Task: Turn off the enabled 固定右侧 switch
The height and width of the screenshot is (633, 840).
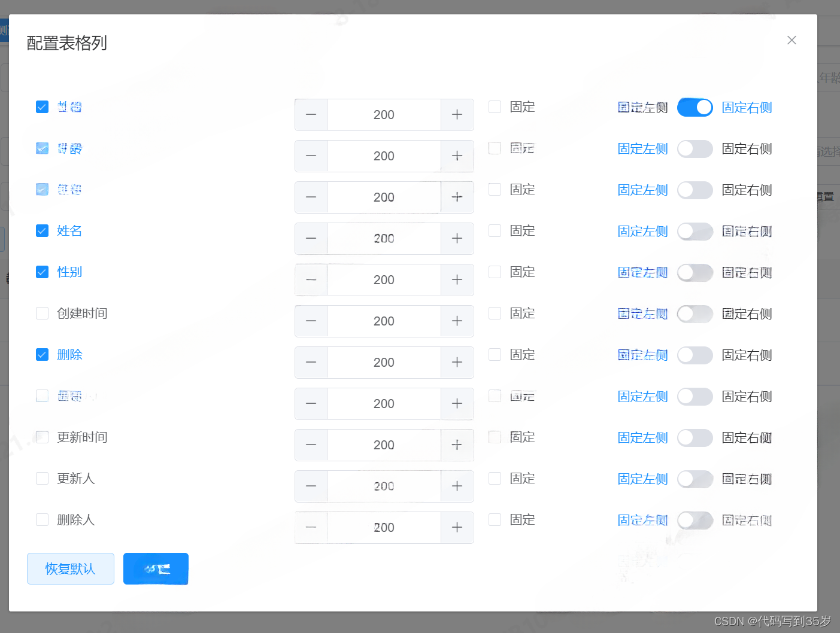Action: (695, 108)
